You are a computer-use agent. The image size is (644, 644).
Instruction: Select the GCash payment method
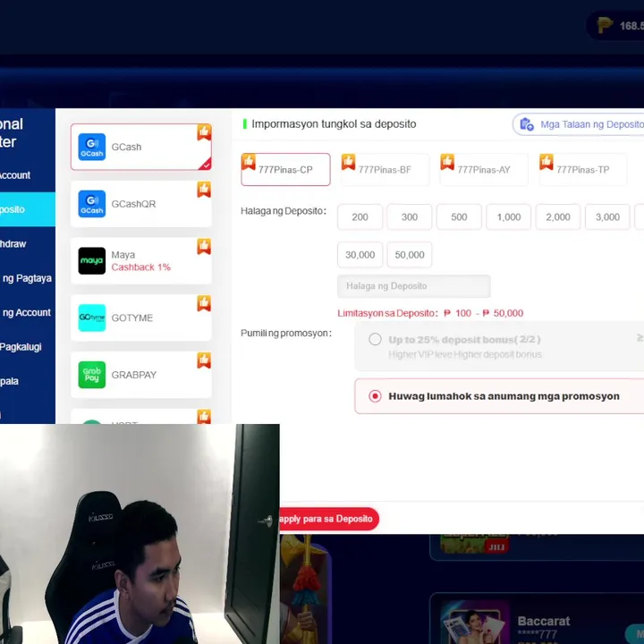pyautogui.click(x=141, y=147)
